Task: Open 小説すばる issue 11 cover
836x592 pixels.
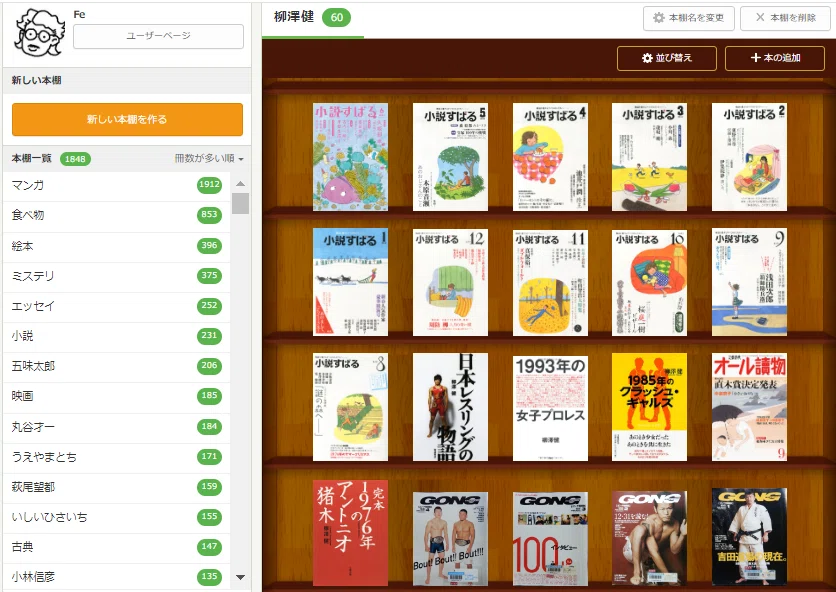Action: point(550,283)
